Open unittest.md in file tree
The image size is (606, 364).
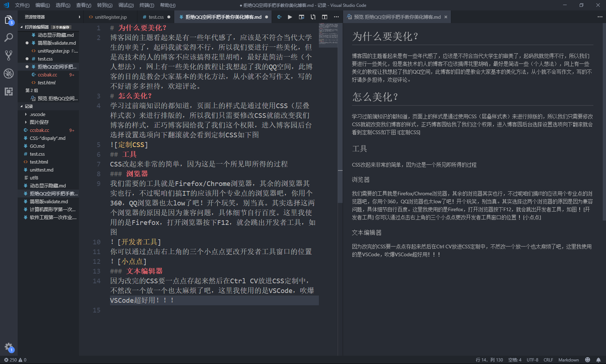[x=48, y=170]
